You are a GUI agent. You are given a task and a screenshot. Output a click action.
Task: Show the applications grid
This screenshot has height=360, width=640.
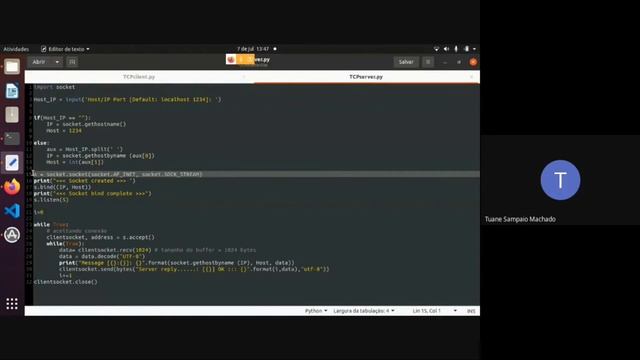point(12,303)
